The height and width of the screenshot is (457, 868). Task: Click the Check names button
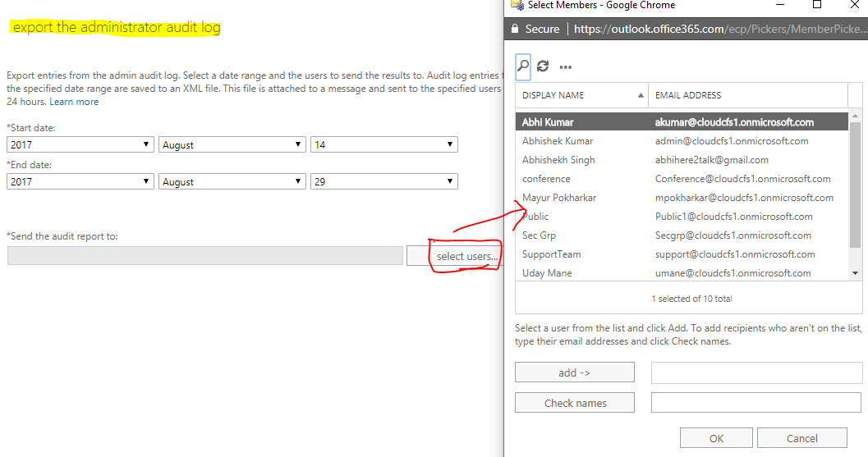(575, 403)
